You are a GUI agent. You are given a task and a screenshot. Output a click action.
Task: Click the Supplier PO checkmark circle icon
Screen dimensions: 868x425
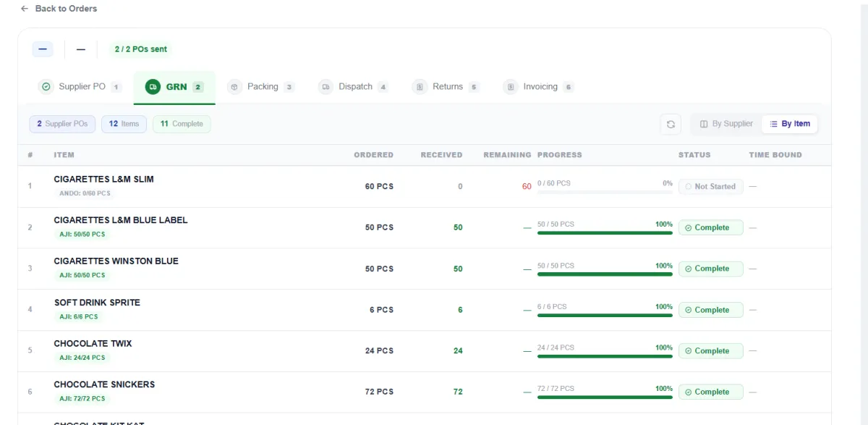click(x=46, y=87)
